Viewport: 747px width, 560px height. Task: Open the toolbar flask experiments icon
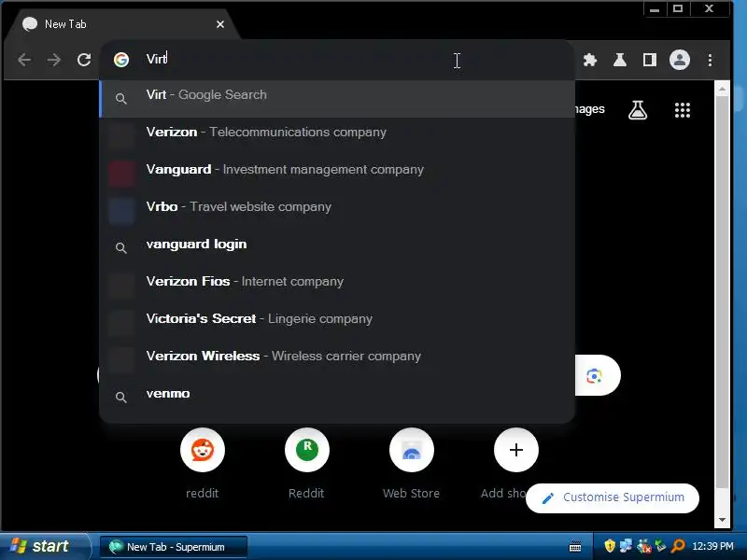[620, 60]
